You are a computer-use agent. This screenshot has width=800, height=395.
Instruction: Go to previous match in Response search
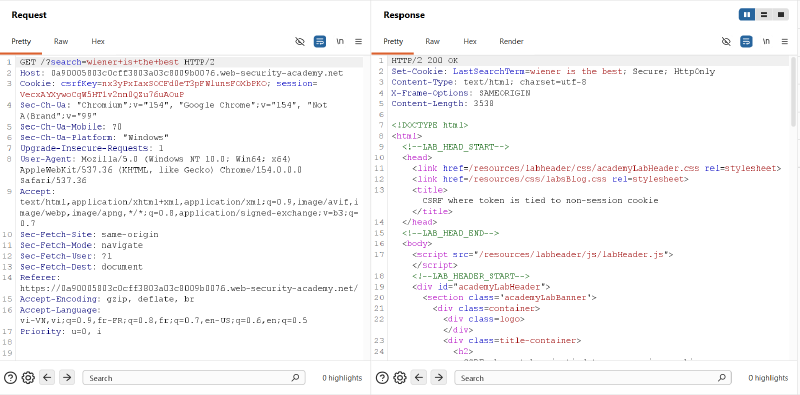(419, 378)
